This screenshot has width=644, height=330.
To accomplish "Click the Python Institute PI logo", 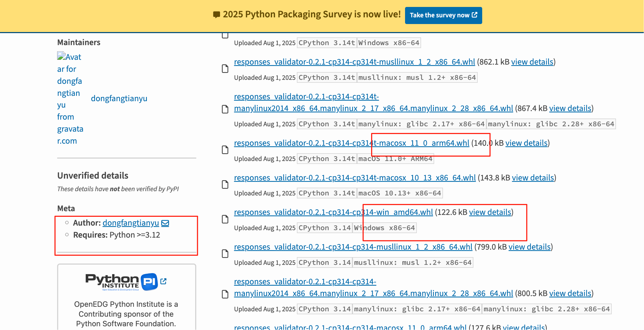I will pyautogui.click(x=121, y=282).
